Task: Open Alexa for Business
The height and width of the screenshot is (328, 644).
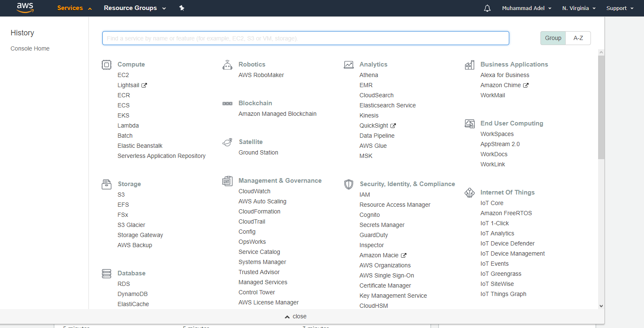Action: click(505, 75)
